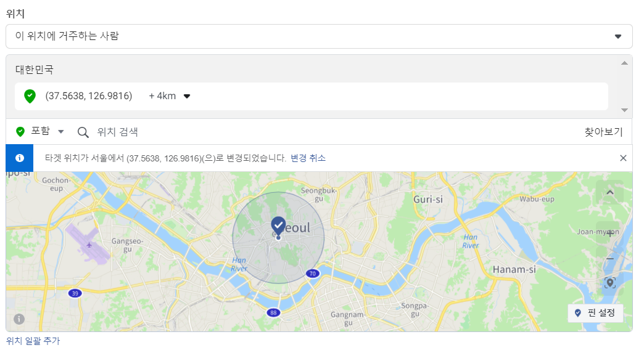Dismiss the location change notification
The image size is (644, 353).
(x=623, y=158)
